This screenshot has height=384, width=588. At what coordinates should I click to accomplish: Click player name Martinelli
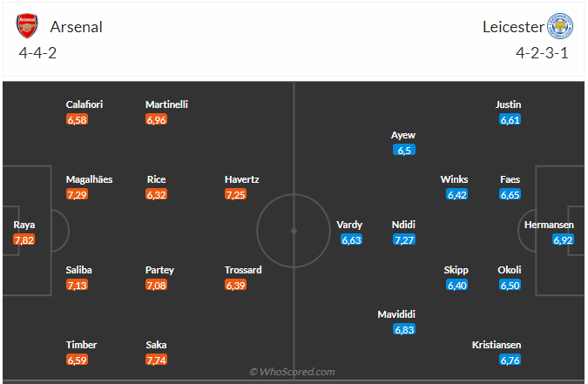click(166, 104)
